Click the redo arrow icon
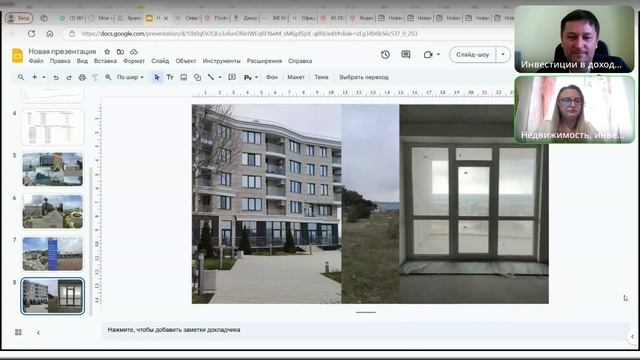The height and width of the screenshot is (360, 640). 69,77
